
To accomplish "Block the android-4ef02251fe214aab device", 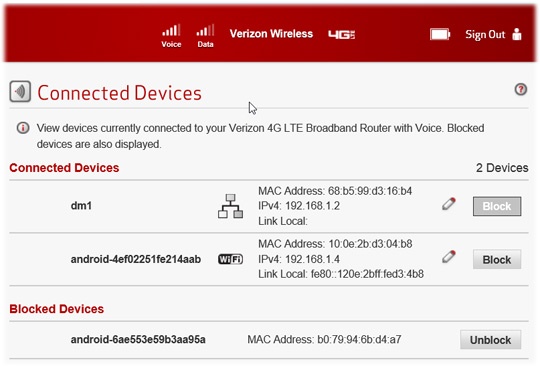I will (x=497, y=260).
